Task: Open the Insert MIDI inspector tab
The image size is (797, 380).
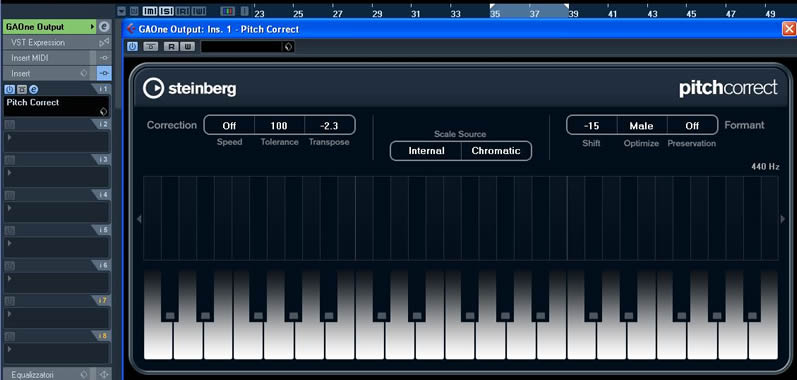Action: pos(29,58)
